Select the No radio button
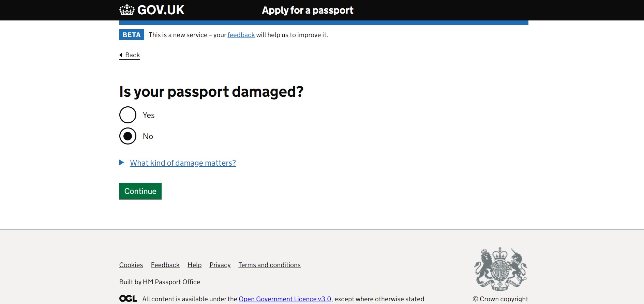This screenshot has width=644, height=304. coord(128,136)
